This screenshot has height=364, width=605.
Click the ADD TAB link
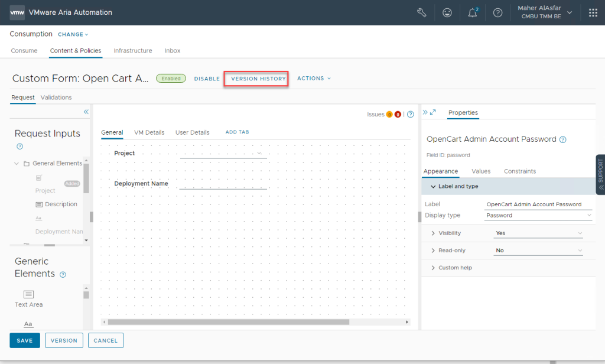(x=238, y=132)
